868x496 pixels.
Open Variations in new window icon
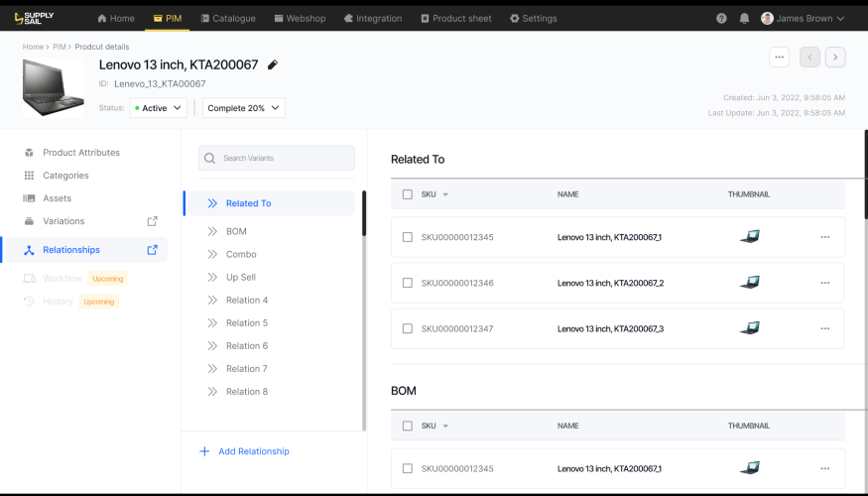(152, 221)
